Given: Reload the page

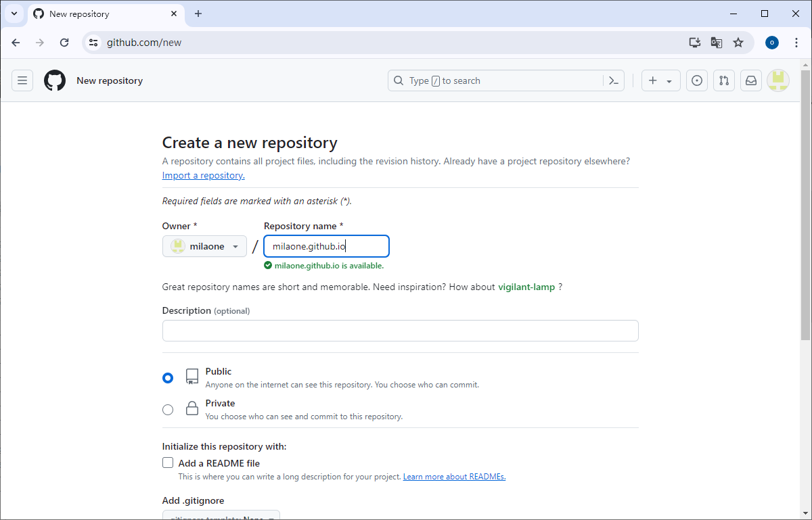Looking at the screenshot, I should point(64,43).
